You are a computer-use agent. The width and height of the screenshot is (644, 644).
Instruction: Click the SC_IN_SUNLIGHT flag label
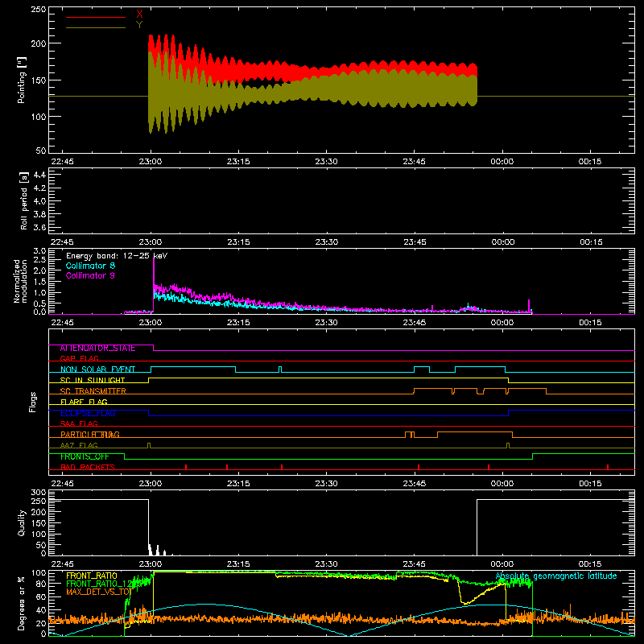pos(93,380)
